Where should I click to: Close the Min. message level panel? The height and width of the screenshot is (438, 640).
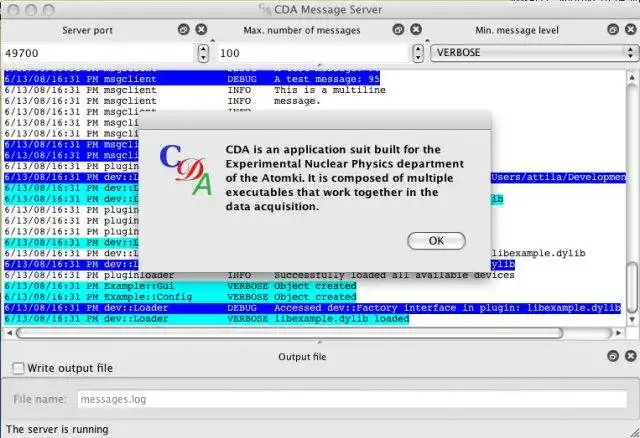tap(631, 29)
